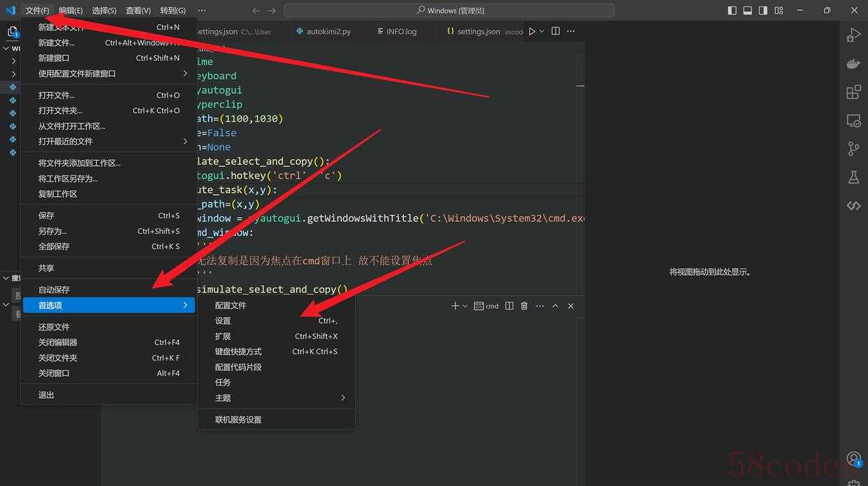Go back with the left arrow
The width and height of the screenshot is (868, 486).
click(x=256, y=10)
